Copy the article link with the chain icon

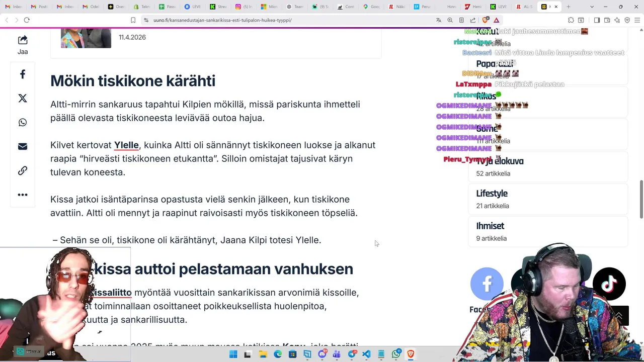23,170
